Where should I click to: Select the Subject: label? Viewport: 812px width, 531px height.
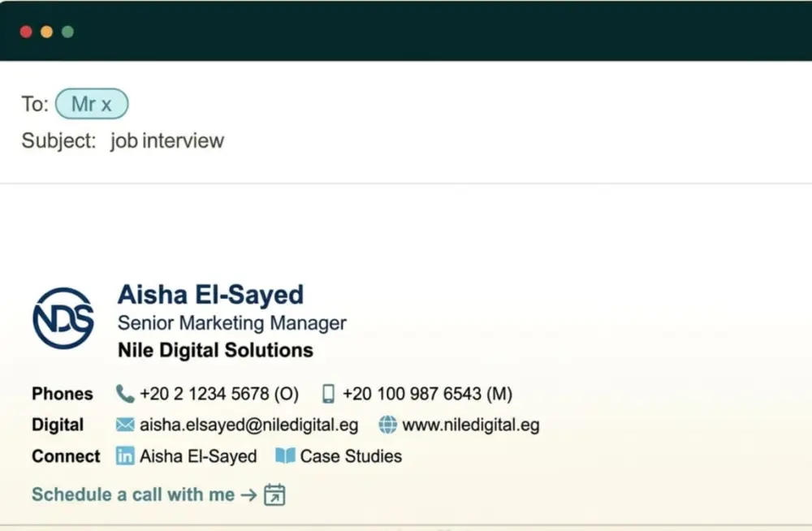pos(58,140)
